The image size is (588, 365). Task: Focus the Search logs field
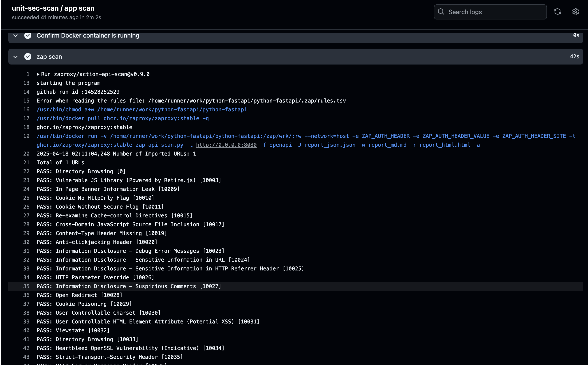[x=490, y=12]
